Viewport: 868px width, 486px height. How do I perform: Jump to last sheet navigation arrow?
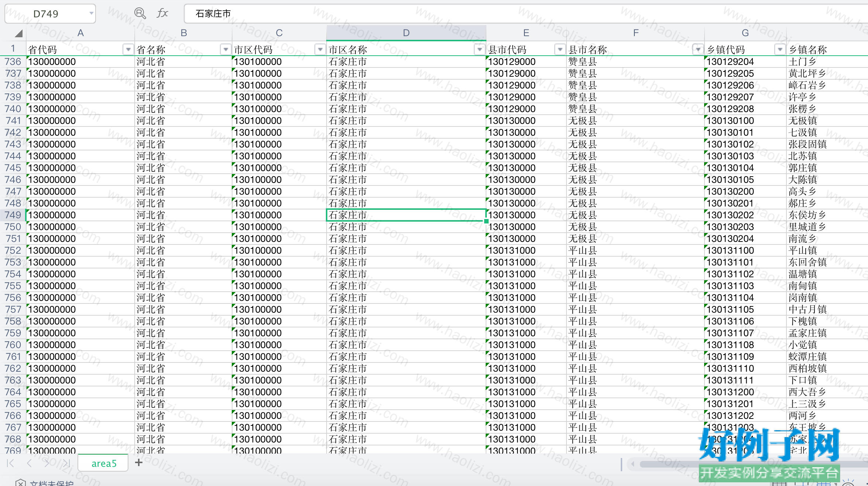click(x=66, y=463)
